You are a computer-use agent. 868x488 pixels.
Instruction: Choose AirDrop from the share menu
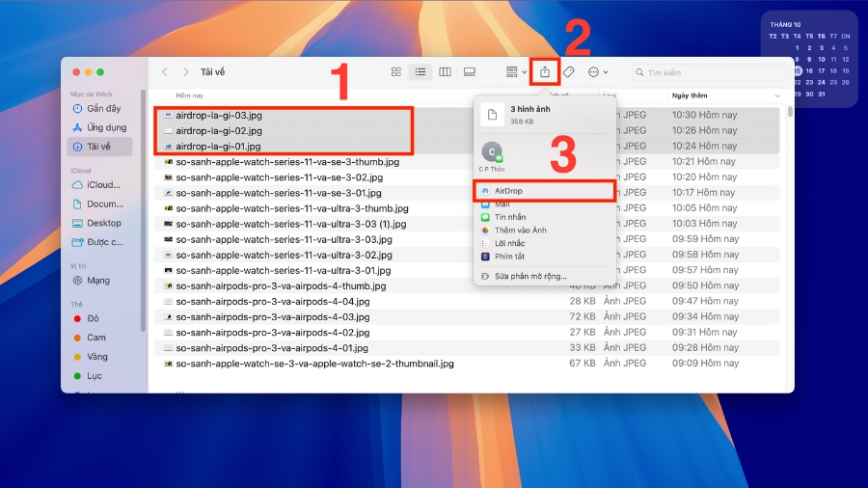pos(507,191)
